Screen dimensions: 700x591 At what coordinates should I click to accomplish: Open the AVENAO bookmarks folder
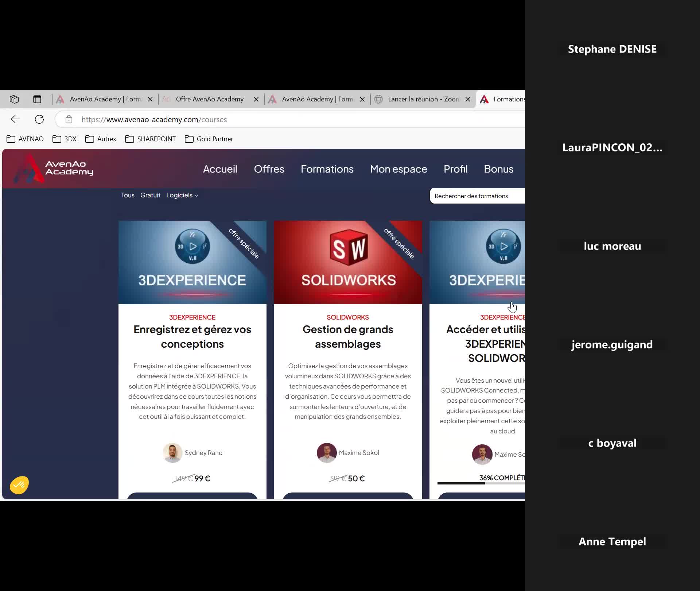(25, 139)
